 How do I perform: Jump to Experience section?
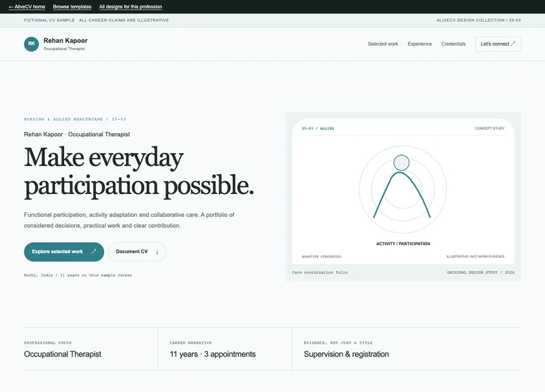(x=420, y=44)
